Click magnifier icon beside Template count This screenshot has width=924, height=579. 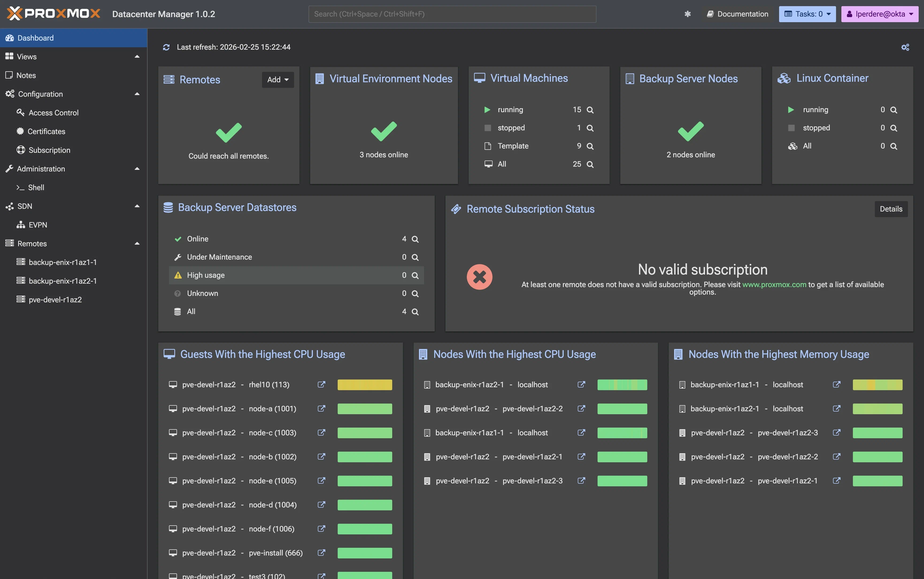[x=591, y=146]
